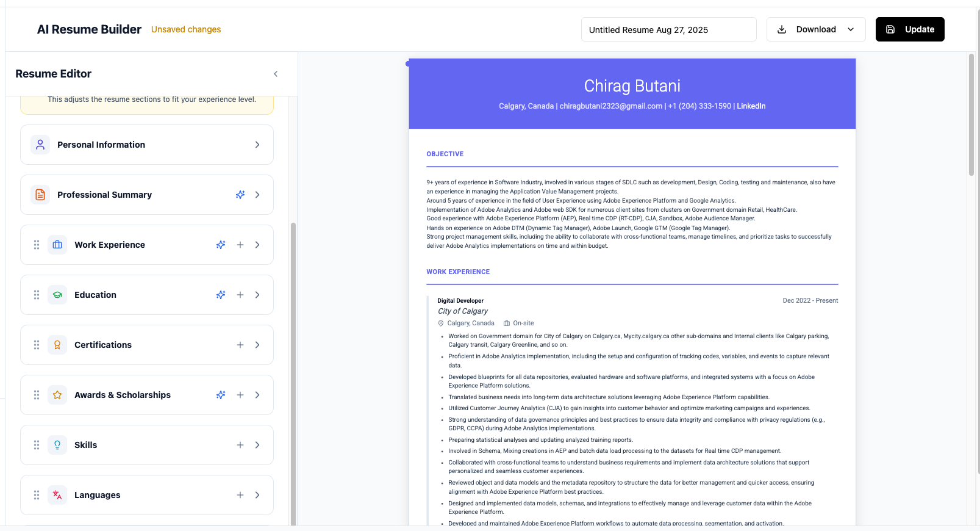Image resolution: width=980 pixels, height=531 pixels.
Task: Click the resume preview vertical scrollbar
Action: click(x=971, y=116)
